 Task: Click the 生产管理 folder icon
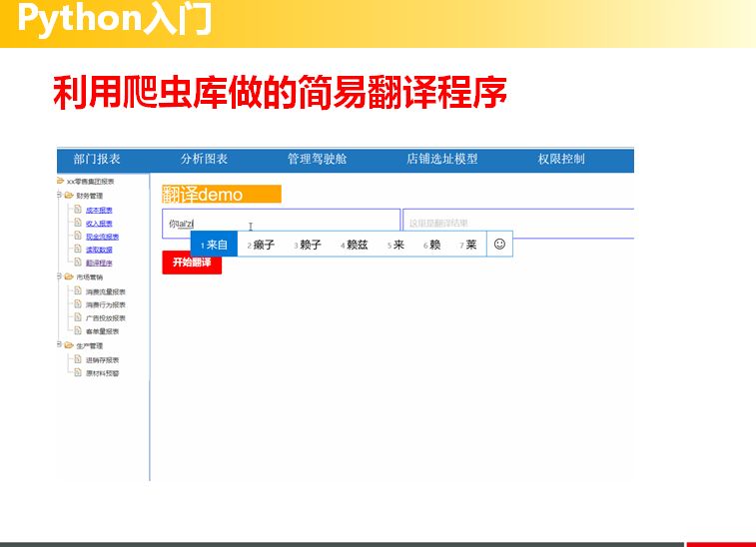click(69, 345)
